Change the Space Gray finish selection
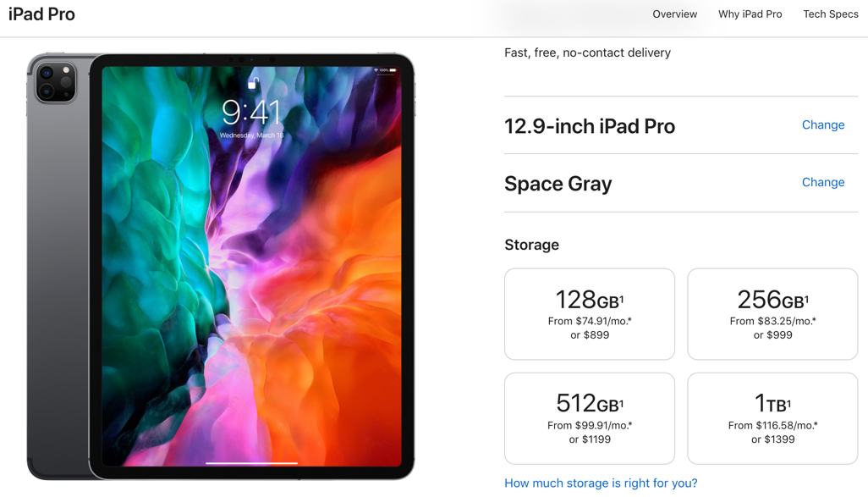868x497 pixels. click(x=823, y=182)
